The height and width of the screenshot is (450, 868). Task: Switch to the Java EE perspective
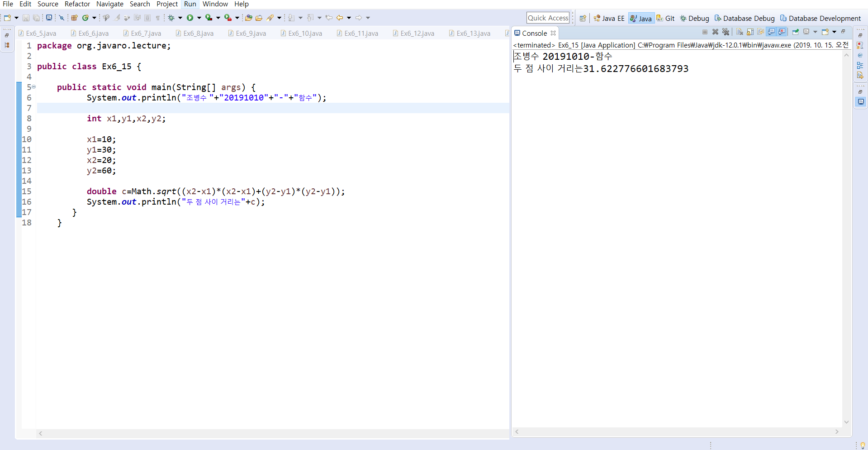[x=609, y=18]
